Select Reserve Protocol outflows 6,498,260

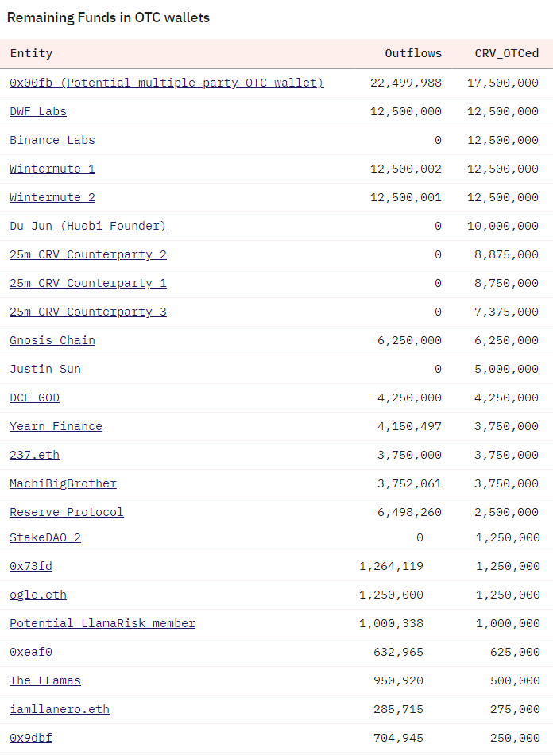coord(409,512)
